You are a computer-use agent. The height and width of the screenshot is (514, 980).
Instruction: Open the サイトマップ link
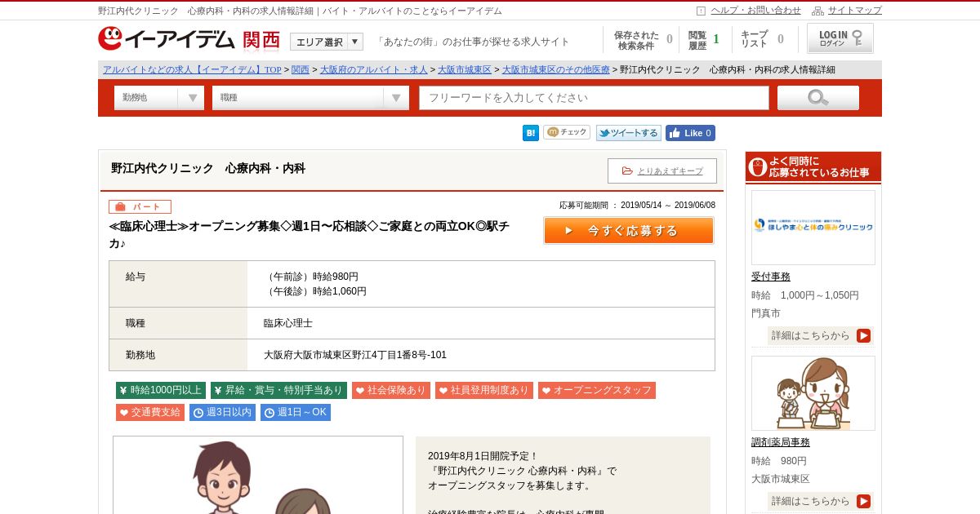(855, 10)
